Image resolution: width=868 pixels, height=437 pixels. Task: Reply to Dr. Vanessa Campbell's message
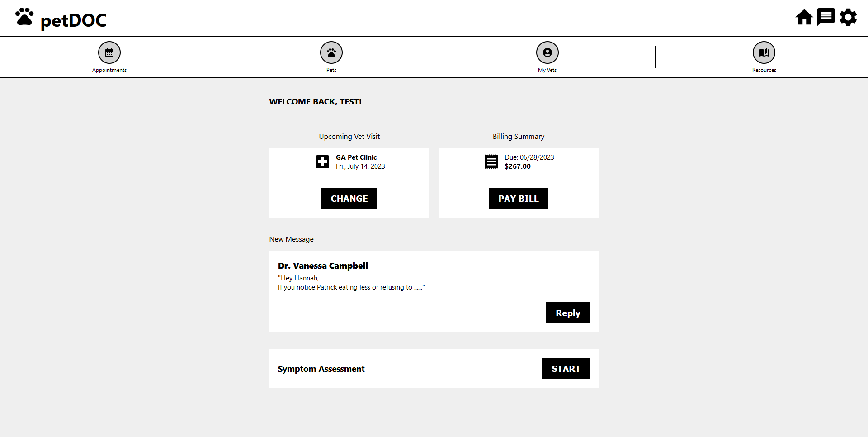[x=567, y=313]
